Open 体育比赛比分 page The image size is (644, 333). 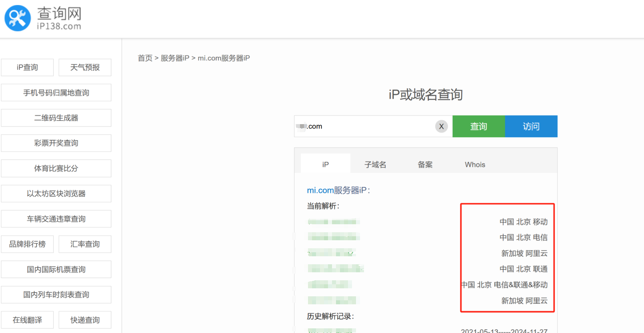[x=56, y=169]
